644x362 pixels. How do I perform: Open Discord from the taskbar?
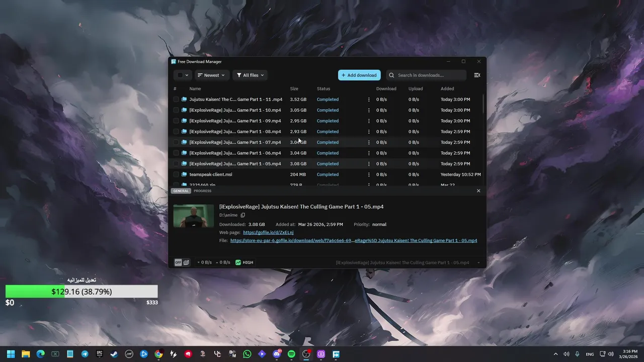pos(277,354)
